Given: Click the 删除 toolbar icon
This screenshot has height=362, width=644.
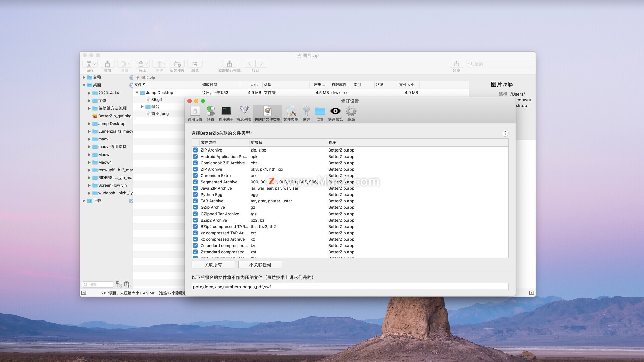Looking at the screenshot, I should point(160,64).
